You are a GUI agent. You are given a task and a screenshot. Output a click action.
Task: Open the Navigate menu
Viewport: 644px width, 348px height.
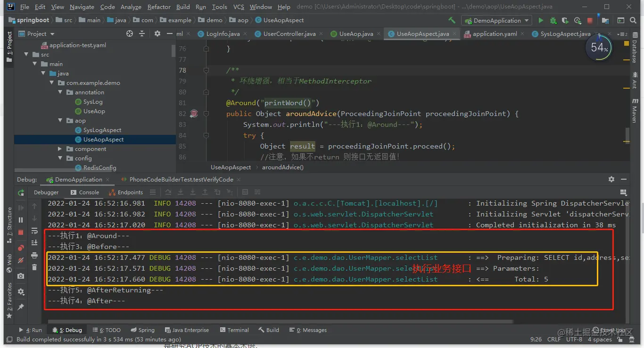click(82, 7)
